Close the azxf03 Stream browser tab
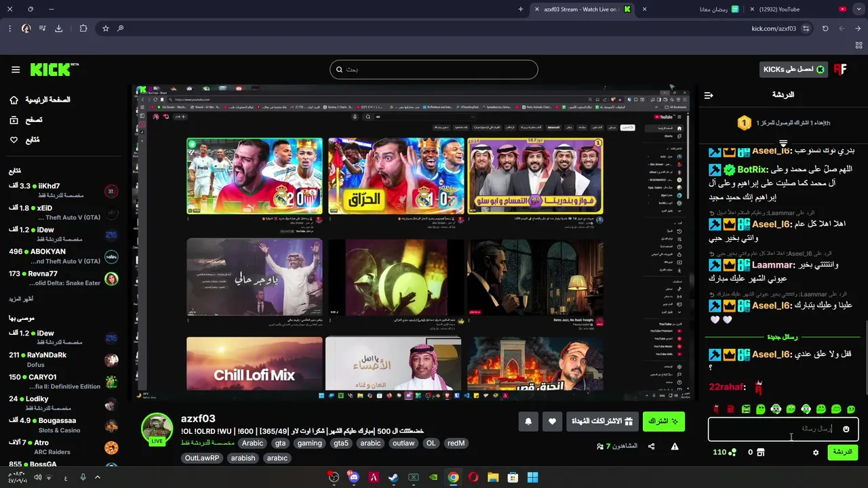The image size is (868, 488). [x=536, y=9]
